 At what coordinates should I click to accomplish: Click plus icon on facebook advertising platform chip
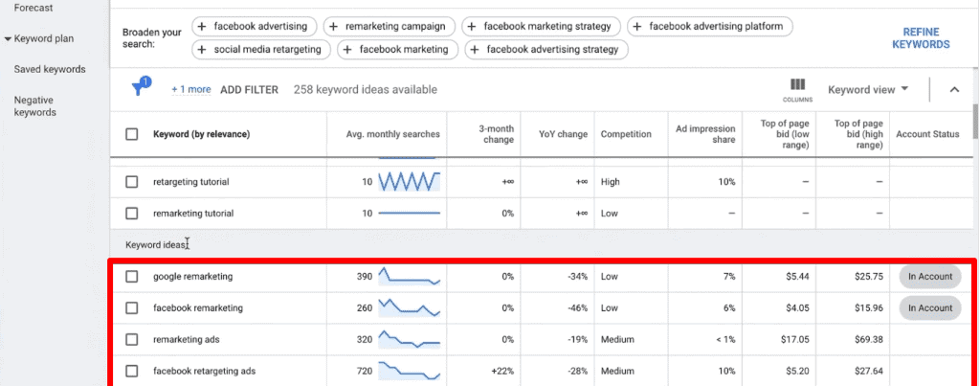coord(638,27)
